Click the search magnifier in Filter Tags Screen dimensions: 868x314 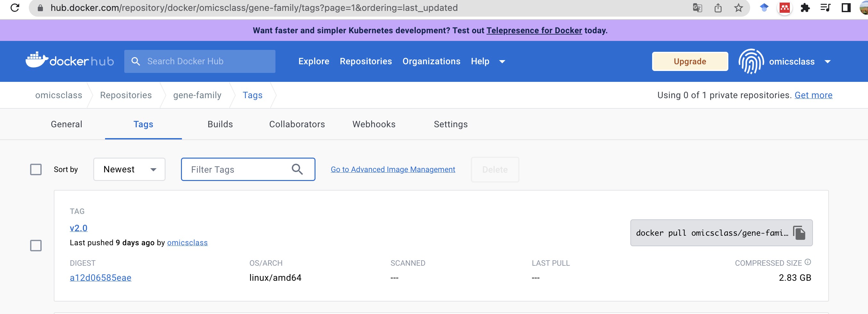297,169
